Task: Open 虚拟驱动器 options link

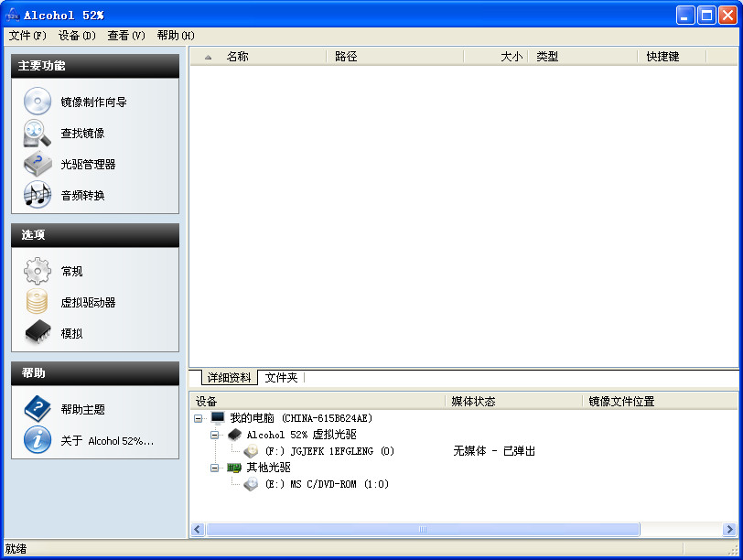Action: [88, 302]
